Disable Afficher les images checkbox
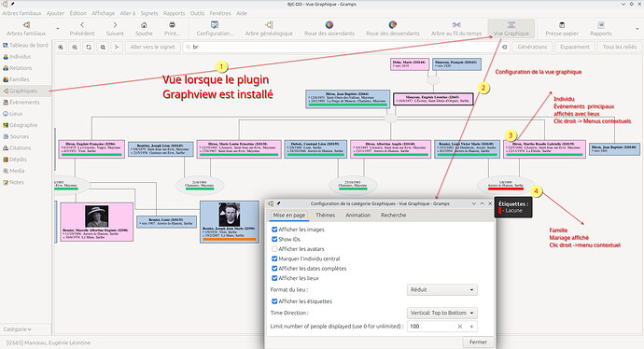 [274, 230]
